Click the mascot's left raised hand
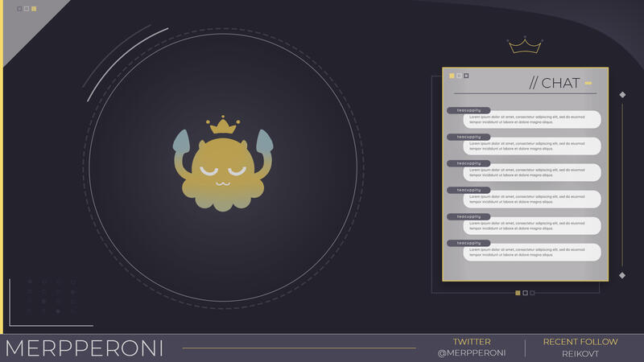 tap(181, 142)
